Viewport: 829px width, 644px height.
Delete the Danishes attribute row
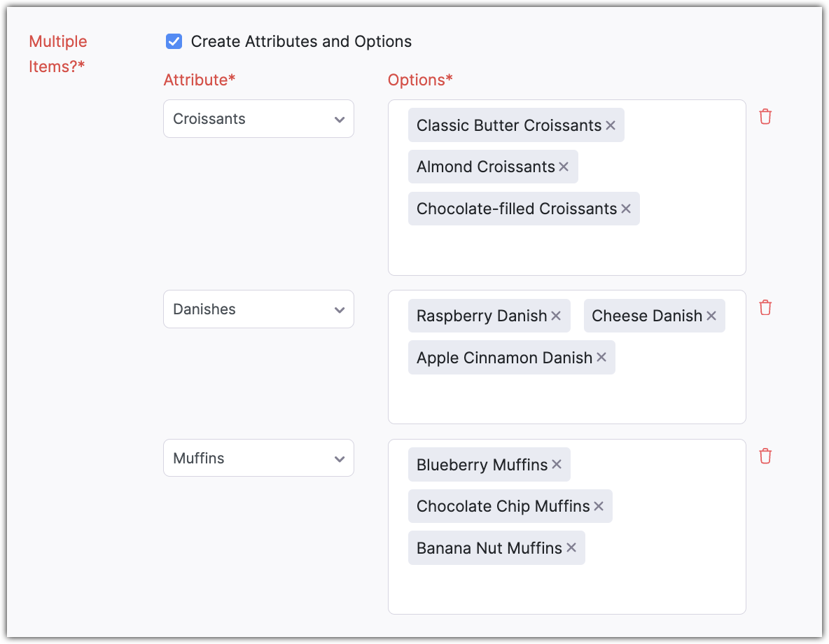pyautogui.click(x=765, y=307)
